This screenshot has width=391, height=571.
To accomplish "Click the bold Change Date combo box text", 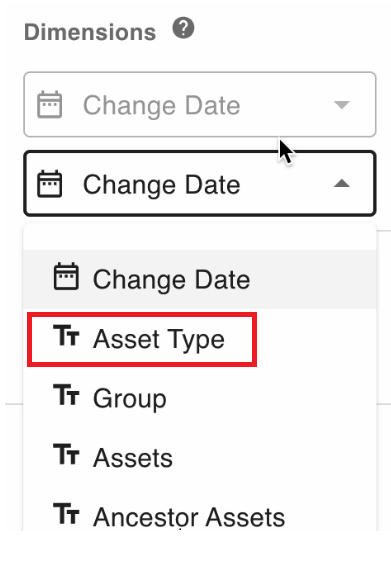I will [162, 185].
